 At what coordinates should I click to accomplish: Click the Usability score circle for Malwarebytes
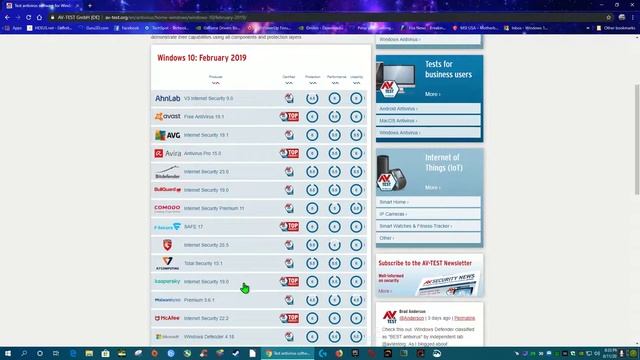[356, 300]
